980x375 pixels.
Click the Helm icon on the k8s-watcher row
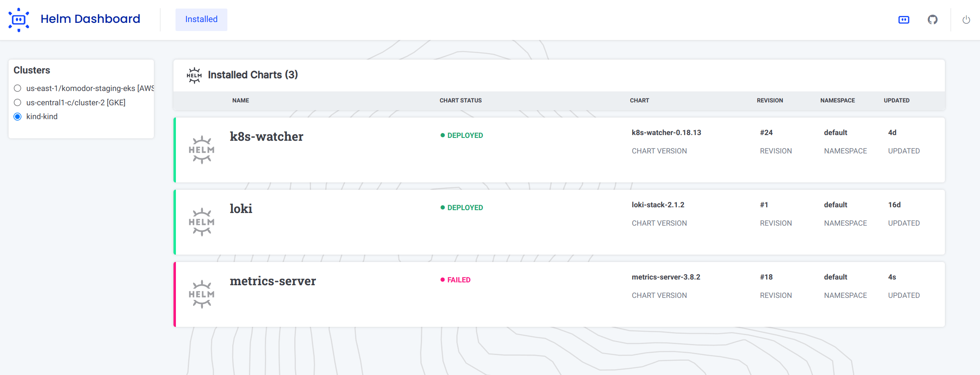[202, 150]
